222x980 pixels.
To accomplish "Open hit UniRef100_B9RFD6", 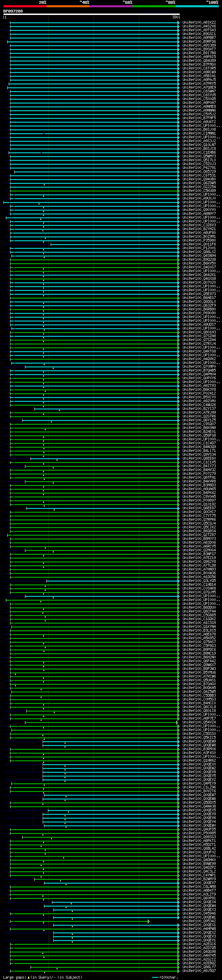I will [199, 41].
